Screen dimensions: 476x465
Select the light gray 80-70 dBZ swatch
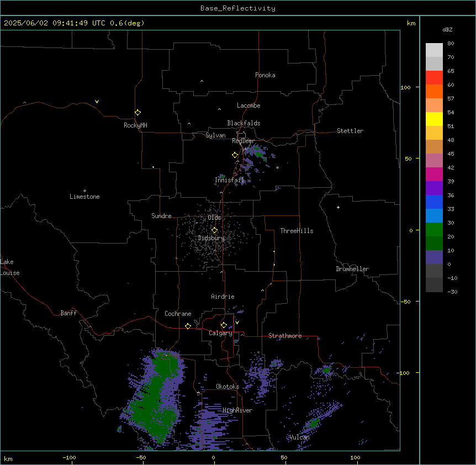[x=434, y=50]
